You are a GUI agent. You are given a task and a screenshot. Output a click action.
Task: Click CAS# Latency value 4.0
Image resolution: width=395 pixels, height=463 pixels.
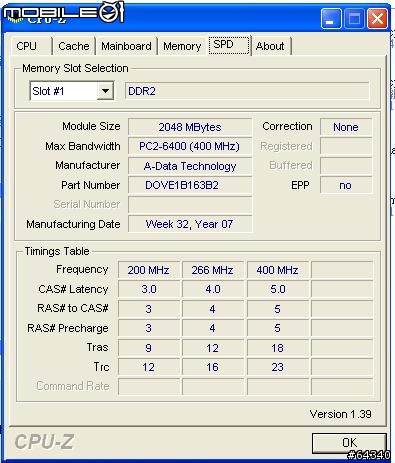click(213, 289)
